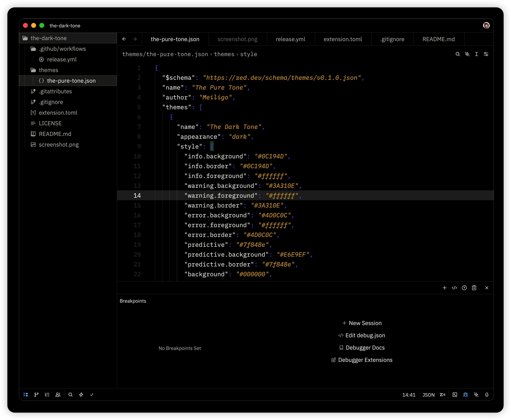Open editor controls sliders icon
Image resolution: width=511 pixels, height=420 pixels.
coord(486,54)
